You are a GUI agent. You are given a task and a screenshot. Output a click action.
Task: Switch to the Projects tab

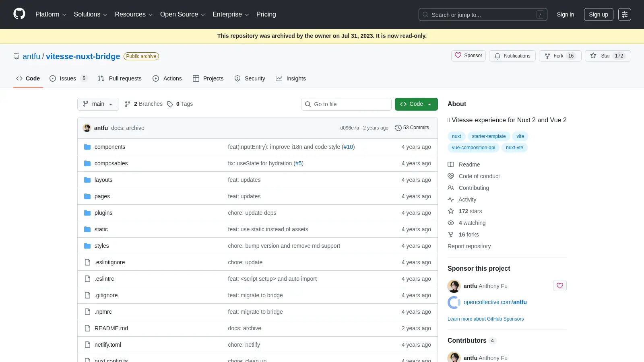208,78
